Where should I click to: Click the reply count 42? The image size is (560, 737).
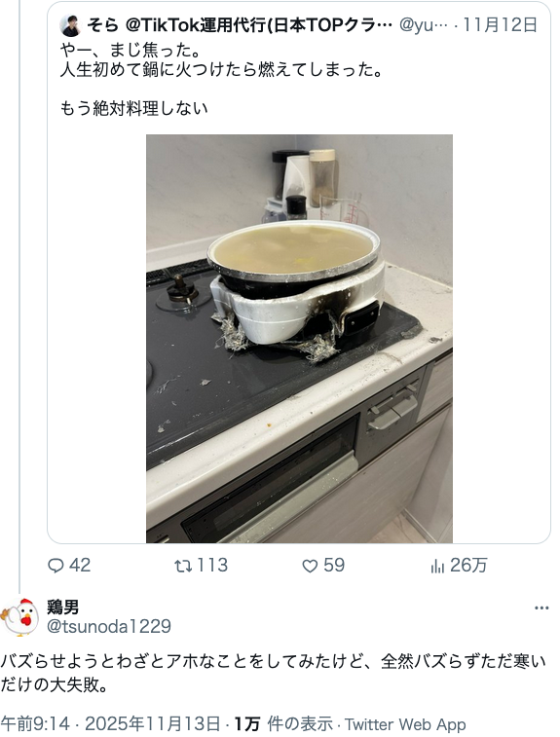[80, 566]
